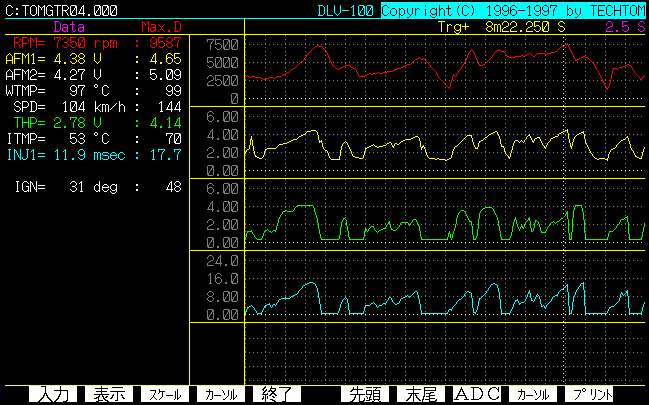Select the スケール scale button
Image resolution: width=649 pixels, height=405 pixels.
coord(165,394)
